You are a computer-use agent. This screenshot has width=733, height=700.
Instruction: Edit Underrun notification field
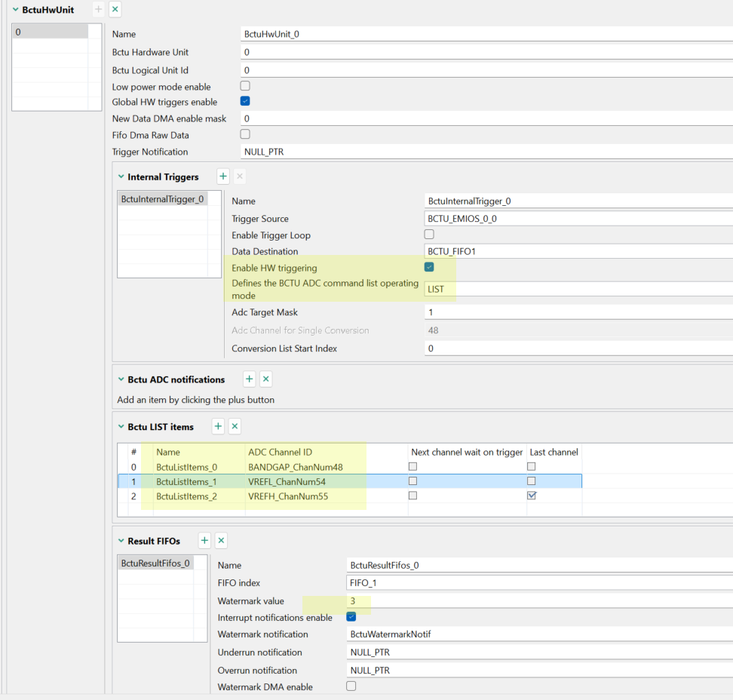539,652
